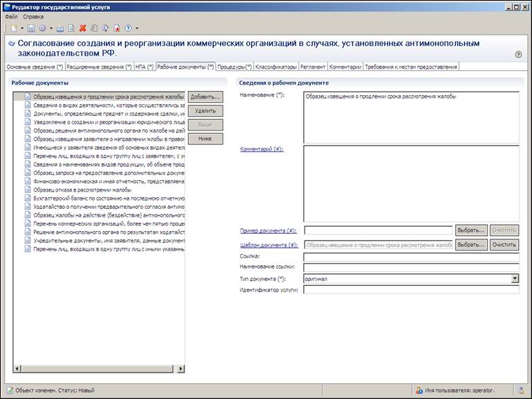Viewport: 532px width, 399px height.
Task: Click Очистить next to 'Шаблон документа'
Action: point(504,244)
